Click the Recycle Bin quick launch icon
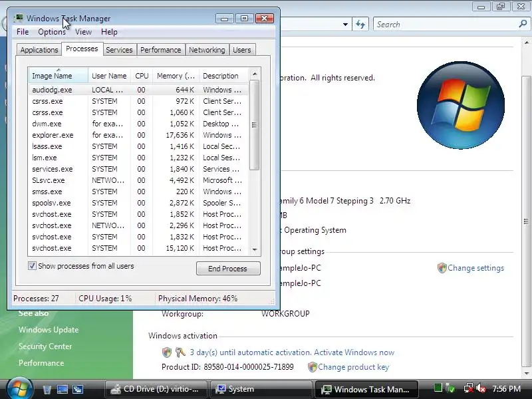 pyautogui.click(x=47, y=389)
